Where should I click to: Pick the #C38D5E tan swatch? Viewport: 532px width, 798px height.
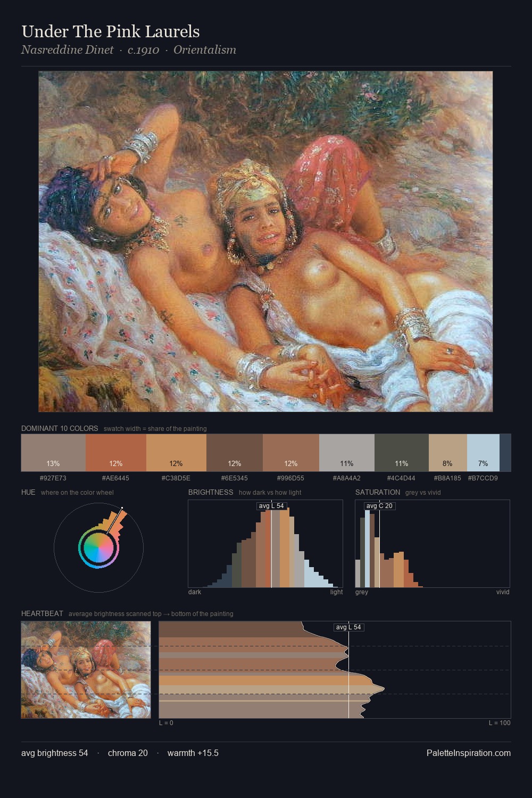(176, 453)
